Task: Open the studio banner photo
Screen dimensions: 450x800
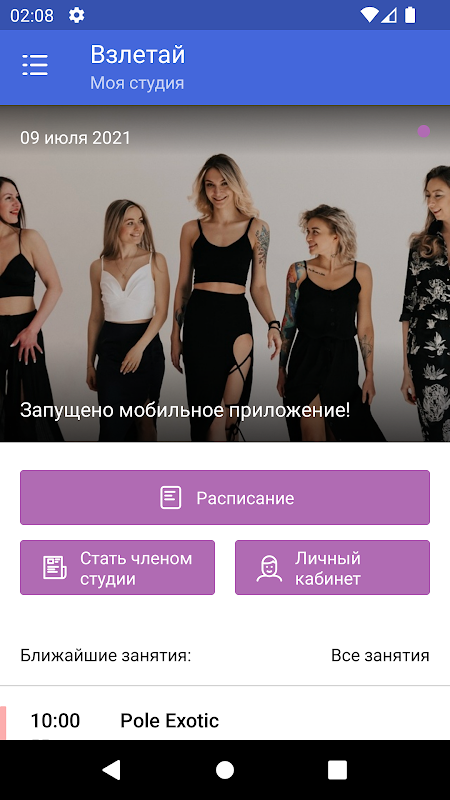Action: pos(225,273)
